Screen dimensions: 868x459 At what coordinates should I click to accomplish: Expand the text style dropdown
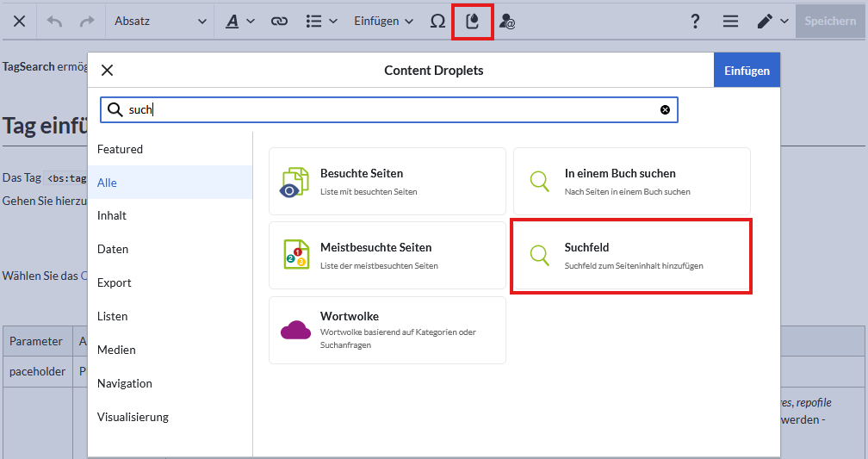click(x=240, y=22)
